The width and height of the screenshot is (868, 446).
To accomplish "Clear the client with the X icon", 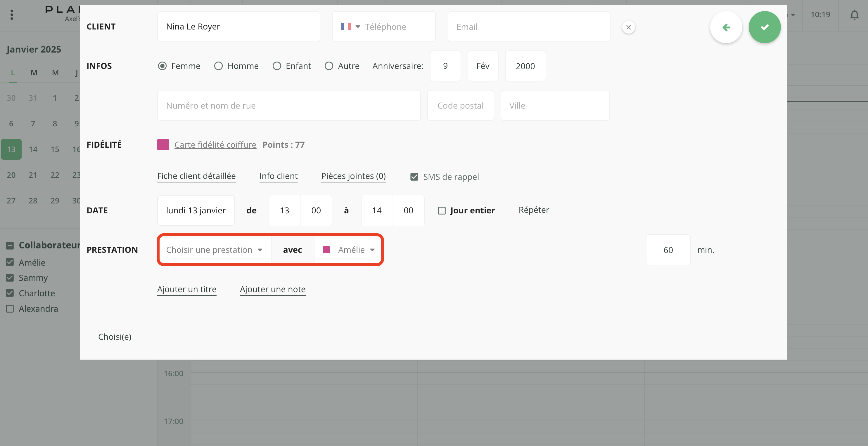I will (628, 27).
